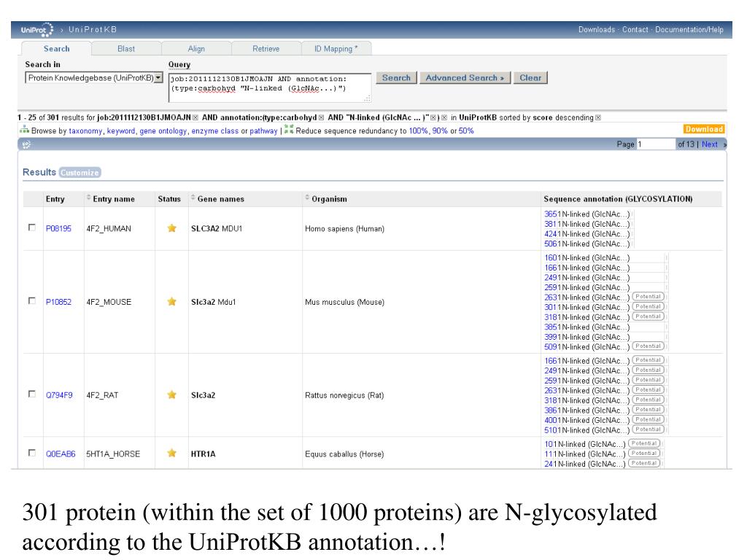Reduce sequence redundancy to 100%

(418, 131)
